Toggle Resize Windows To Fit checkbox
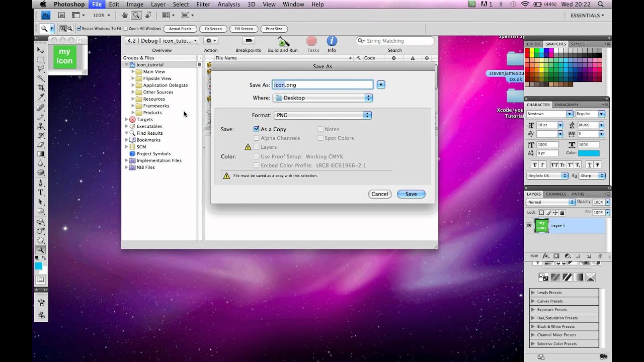644x362 pixels. [79, 29]
